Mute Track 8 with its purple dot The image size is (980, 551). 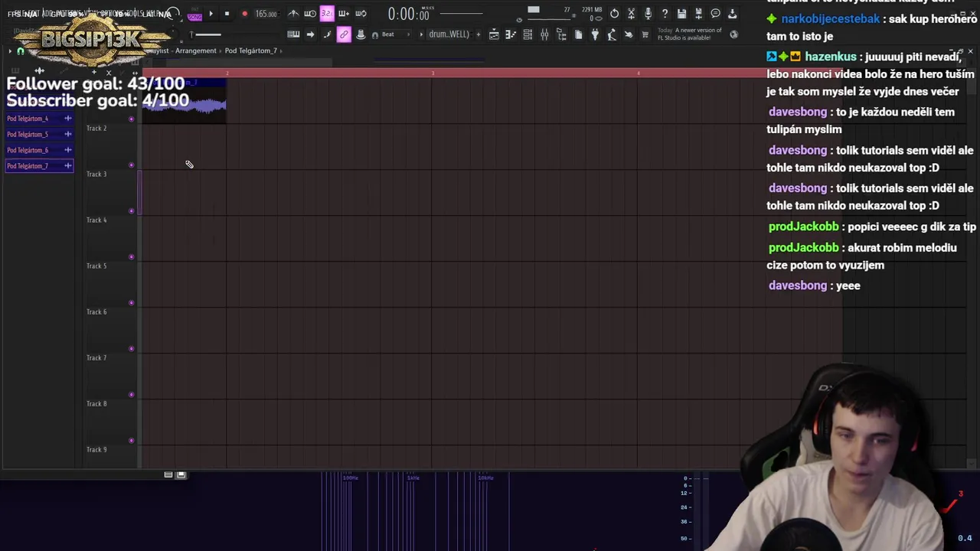[x=132, y=441]
